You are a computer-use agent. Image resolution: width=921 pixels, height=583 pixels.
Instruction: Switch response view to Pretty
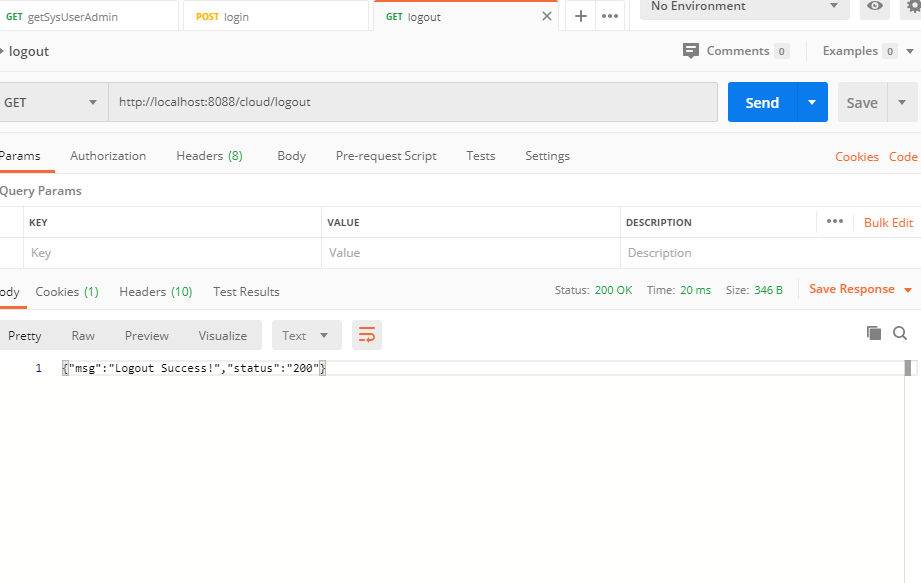click(x=25, y=335)
